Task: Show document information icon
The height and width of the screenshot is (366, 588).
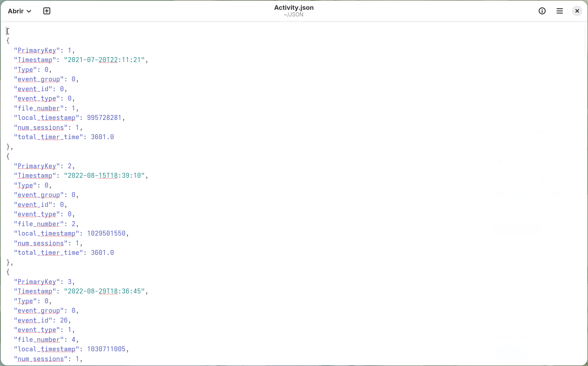Action: (x=542, y=11)
